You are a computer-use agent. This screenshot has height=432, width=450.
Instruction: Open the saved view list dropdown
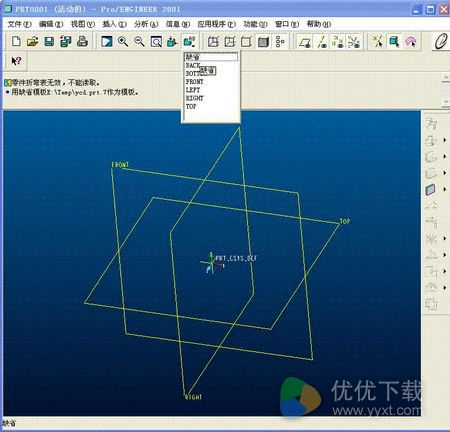(189, 42)
